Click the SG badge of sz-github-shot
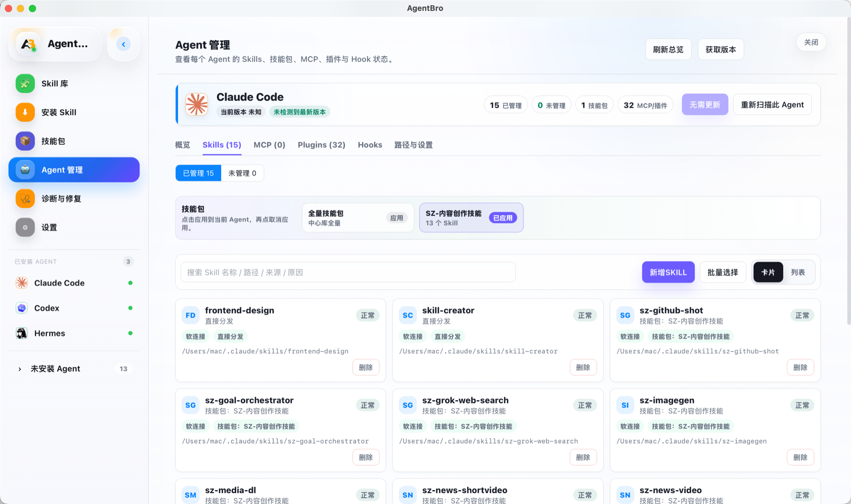The height and width of the screenshot is (504, 851). pos(625,315)
